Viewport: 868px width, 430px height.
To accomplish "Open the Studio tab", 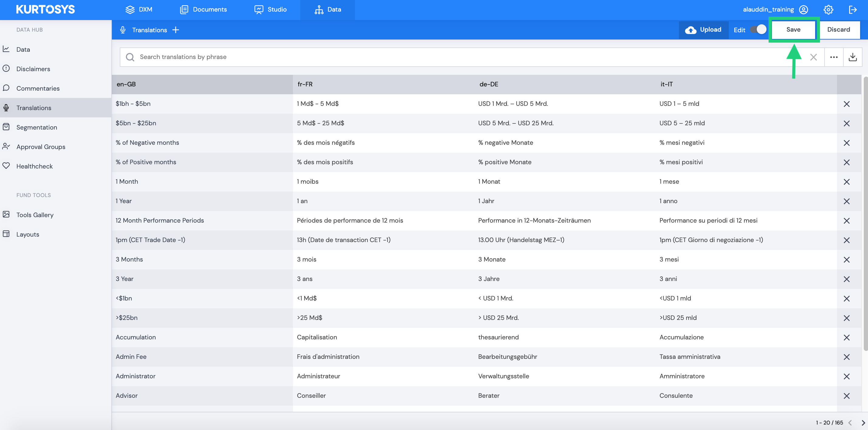I will [270, 9].
